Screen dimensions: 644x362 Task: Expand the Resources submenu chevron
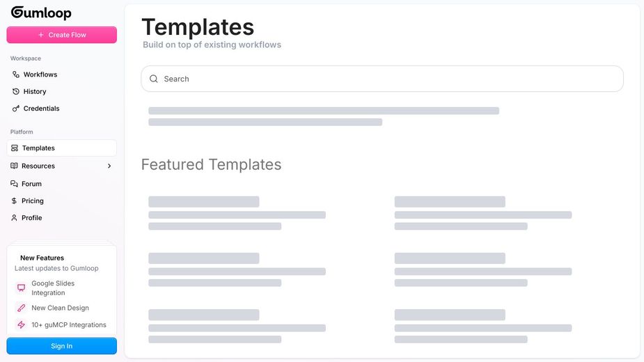[109, 166]
